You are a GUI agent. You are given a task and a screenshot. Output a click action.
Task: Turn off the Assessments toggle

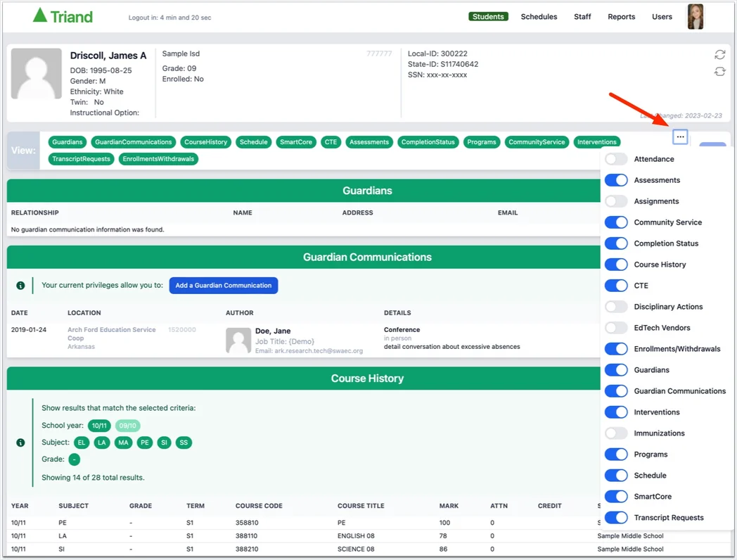(616, 180)
